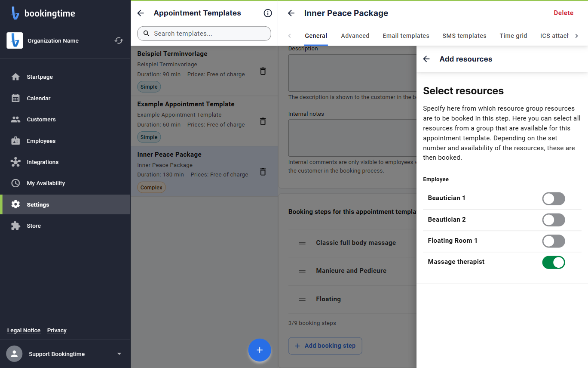Expand the Support Bookingtime user menu

coord(119,354)
